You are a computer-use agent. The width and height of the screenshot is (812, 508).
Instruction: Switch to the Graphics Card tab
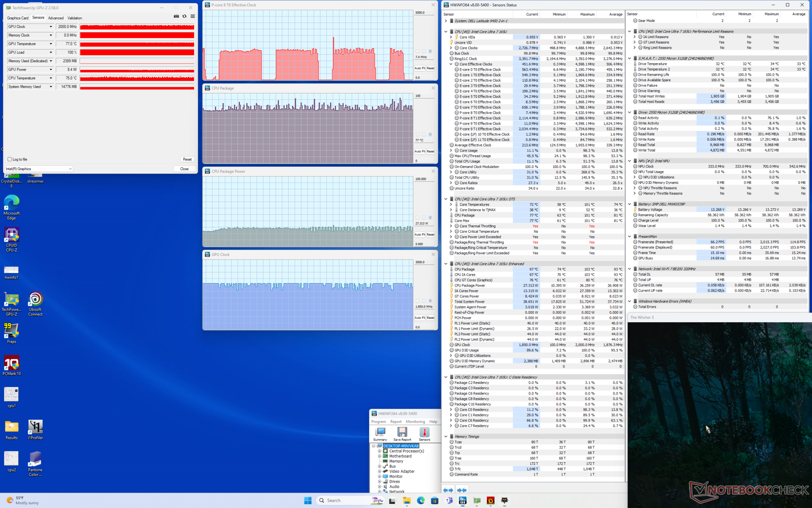pos(18,18)
